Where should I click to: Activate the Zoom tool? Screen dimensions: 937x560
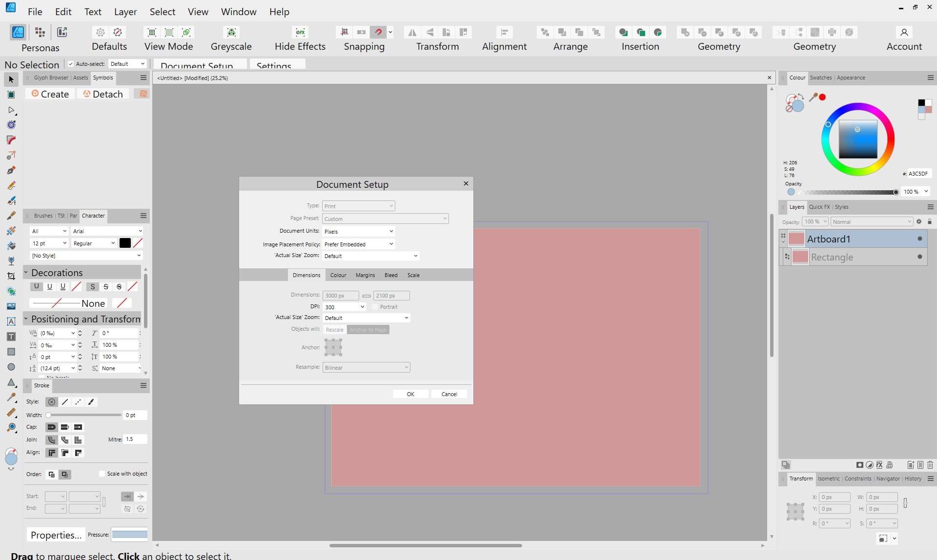tap(11, 428)
